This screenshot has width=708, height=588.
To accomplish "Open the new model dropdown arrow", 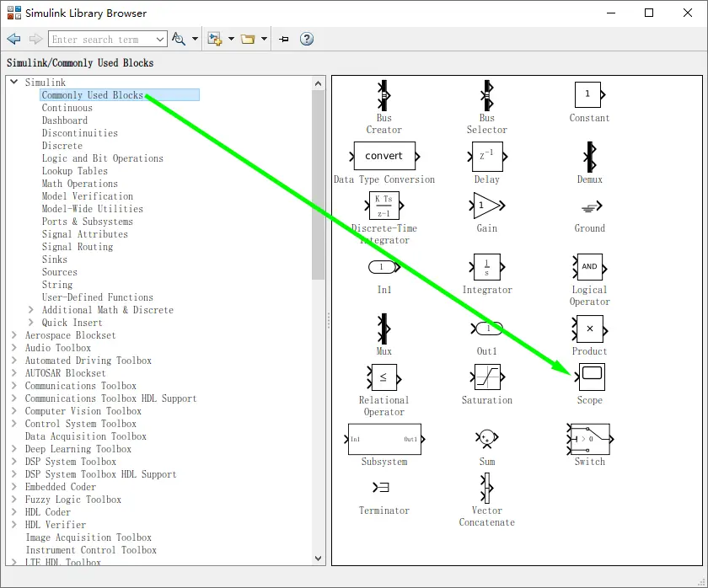I will [x=231, y=40].
